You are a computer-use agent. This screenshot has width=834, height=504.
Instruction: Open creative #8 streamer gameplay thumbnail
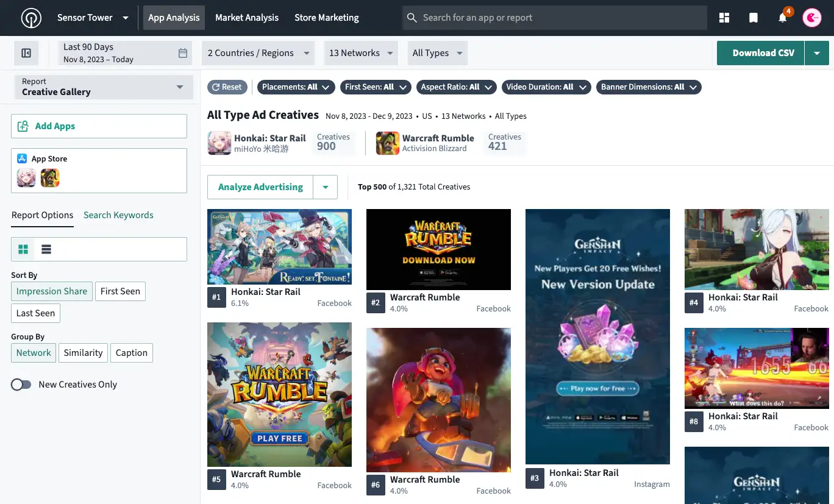coord(757,368)
